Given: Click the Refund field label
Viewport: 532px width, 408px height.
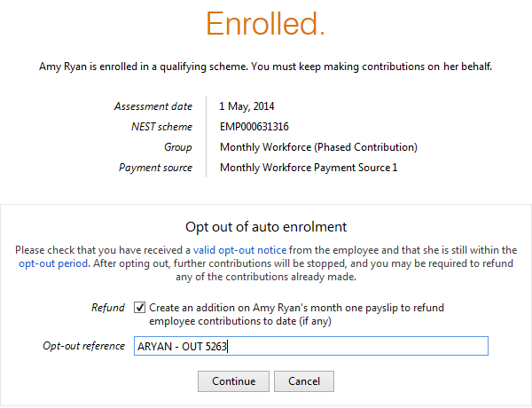Looking at the screenshot, I should 108,308.
